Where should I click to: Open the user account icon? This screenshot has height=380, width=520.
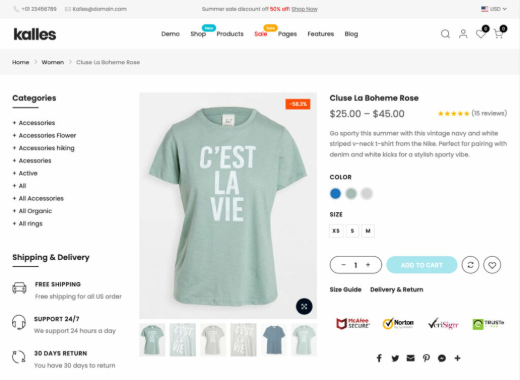coord(463,34)
